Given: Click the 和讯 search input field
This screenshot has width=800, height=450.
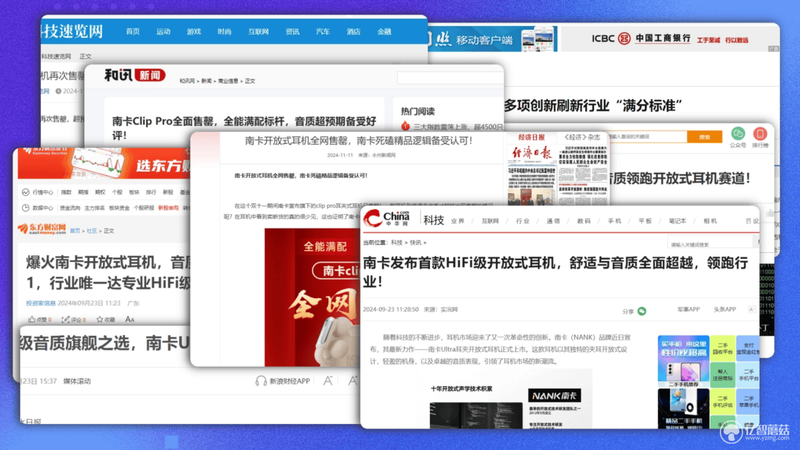Looking at the screenshot, I should pyautogui.click(x=450, y=78).
